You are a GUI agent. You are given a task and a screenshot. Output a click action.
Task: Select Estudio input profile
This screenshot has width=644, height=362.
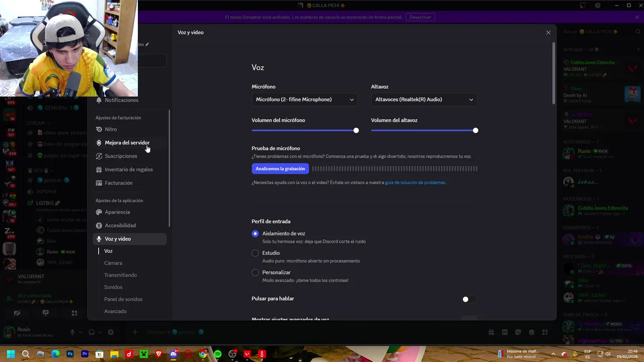(x=255, y=253)
